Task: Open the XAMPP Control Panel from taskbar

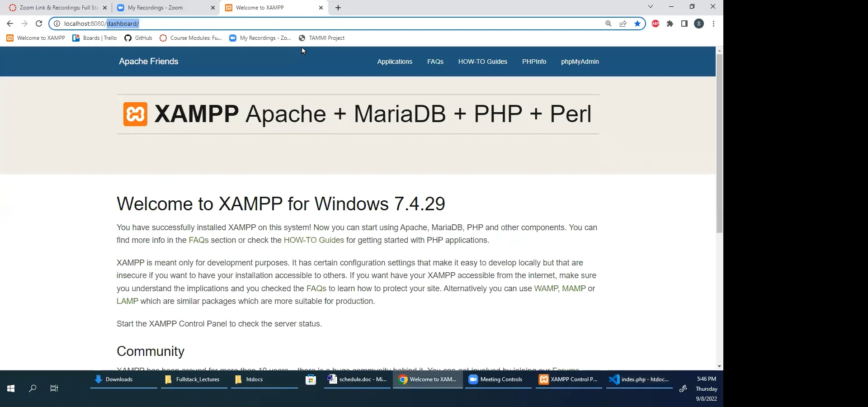Action: pyautogui.click(x=568, y=380)
